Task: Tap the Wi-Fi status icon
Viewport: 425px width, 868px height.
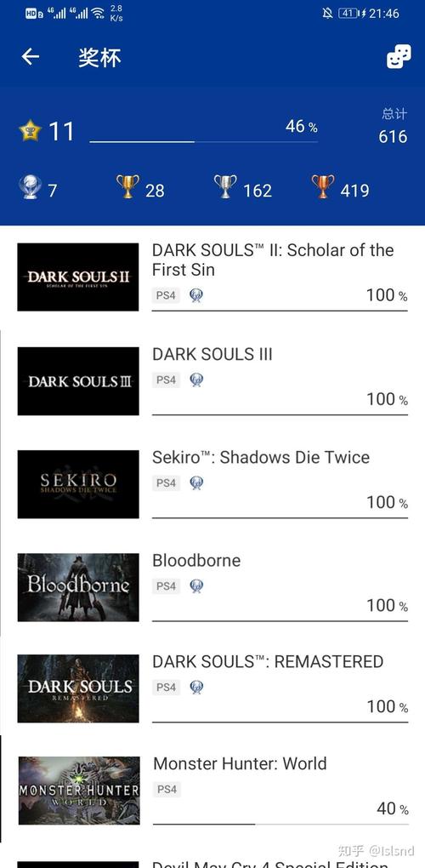Action: tap(99, 13)
